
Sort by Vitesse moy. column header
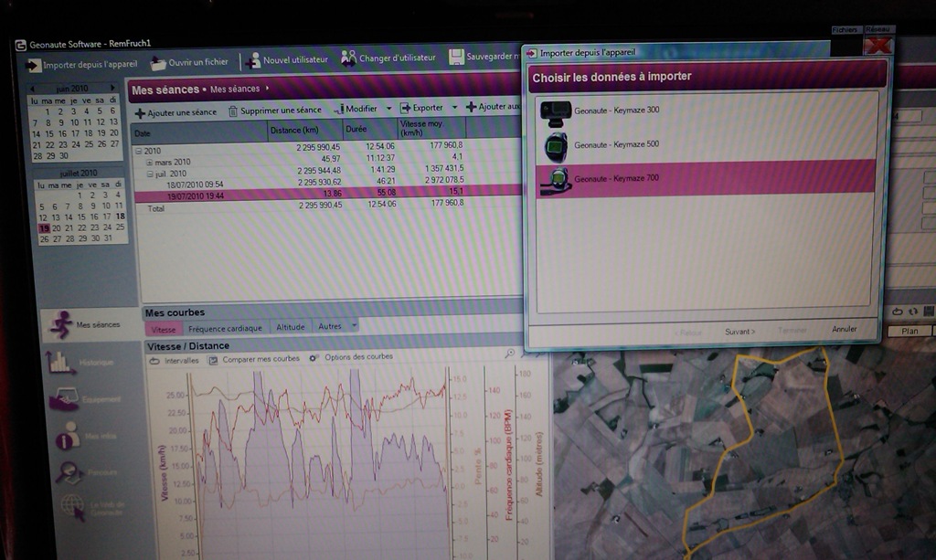coord(431,128)
